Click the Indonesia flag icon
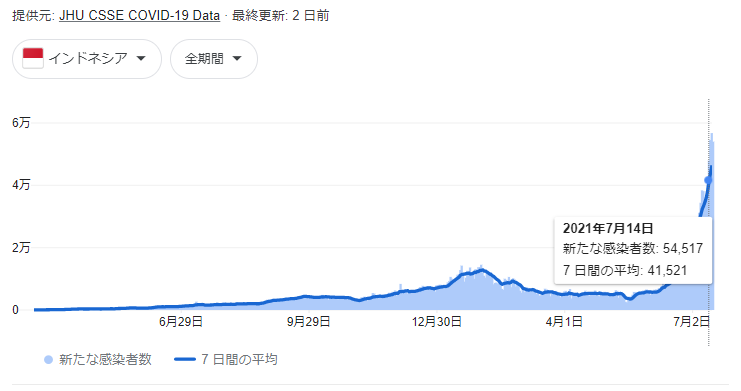 click(x=33, y=59)
